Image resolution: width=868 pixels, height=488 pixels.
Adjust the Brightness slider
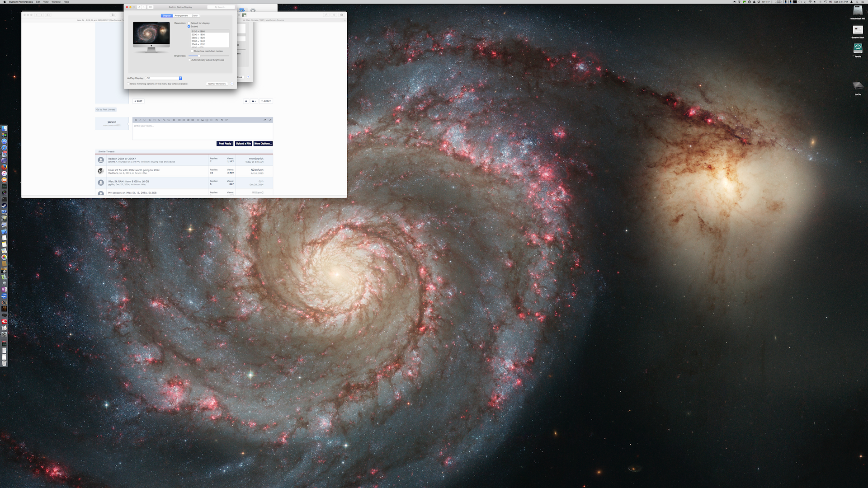[209, 56]
